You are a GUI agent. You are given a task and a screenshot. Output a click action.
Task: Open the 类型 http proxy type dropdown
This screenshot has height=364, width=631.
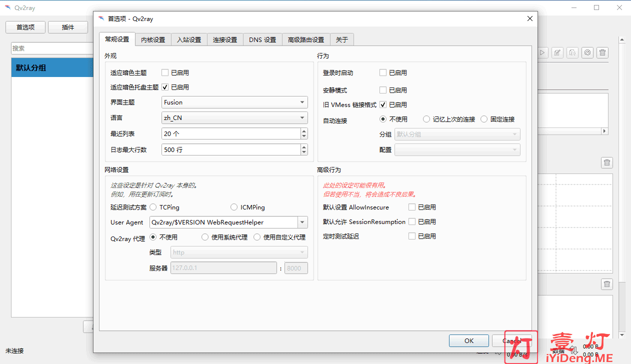(x=239, y=252)
